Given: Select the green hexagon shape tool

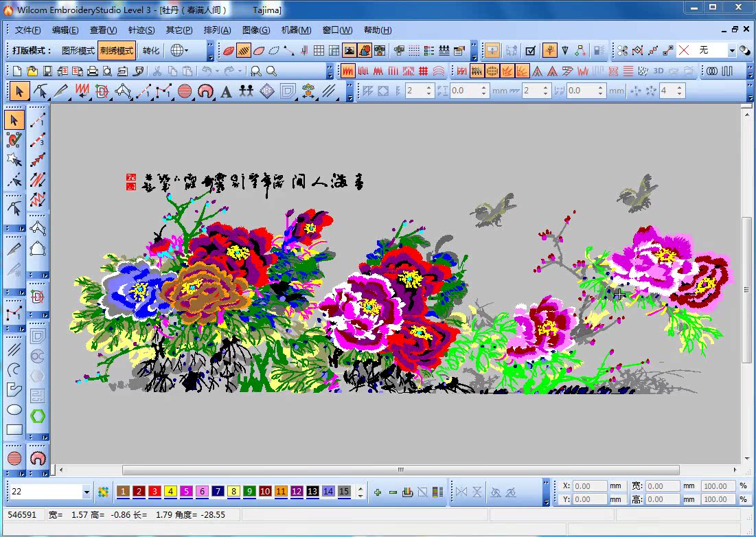Looking at the screenshot, I should (x=38, y=415).
